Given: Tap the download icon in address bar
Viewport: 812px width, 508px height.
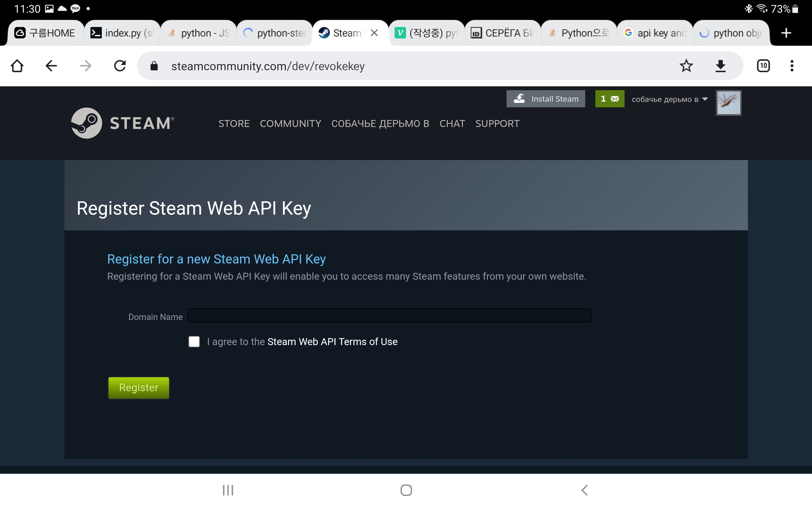Looking at the screenshot, I should pos(720,66).
